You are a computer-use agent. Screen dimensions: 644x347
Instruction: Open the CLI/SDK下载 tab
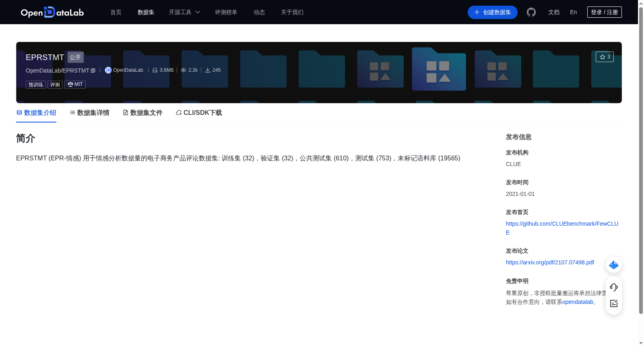(199, 113)
